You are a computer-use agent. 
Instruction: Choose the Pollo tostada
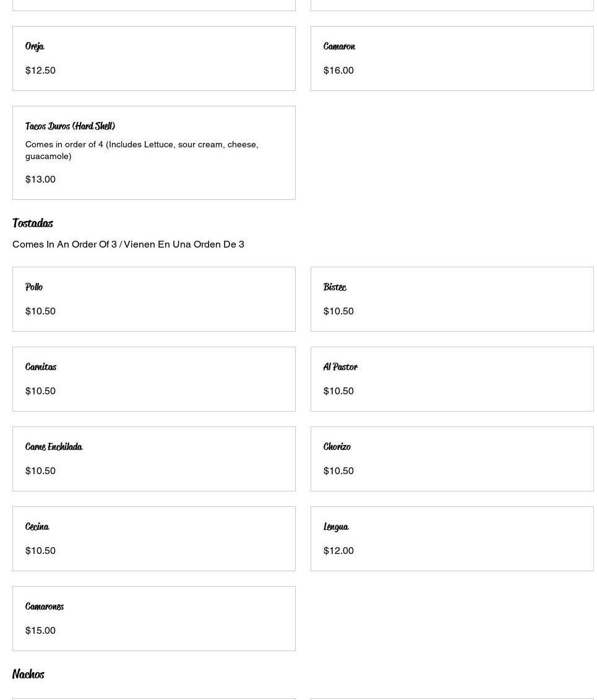click(x=153, y=299)
